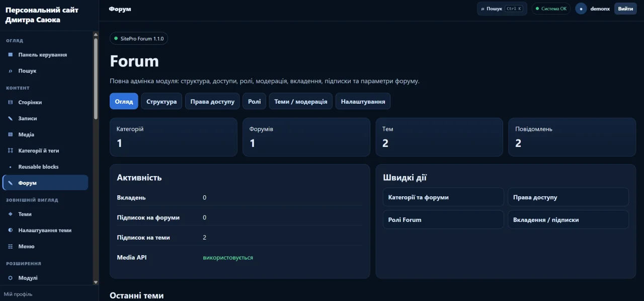This screenshot has height=301, width=644.
Task: Click the sidebar scrollbar thumb
Action: 96,79
